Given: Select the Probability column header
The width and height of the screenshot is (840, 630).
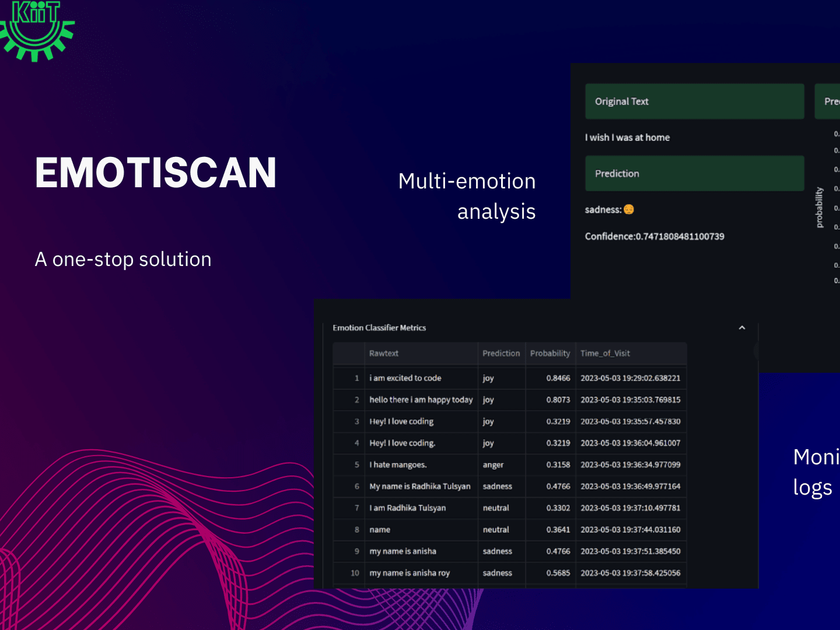Looking at the screenshot, I should (550, 353).
